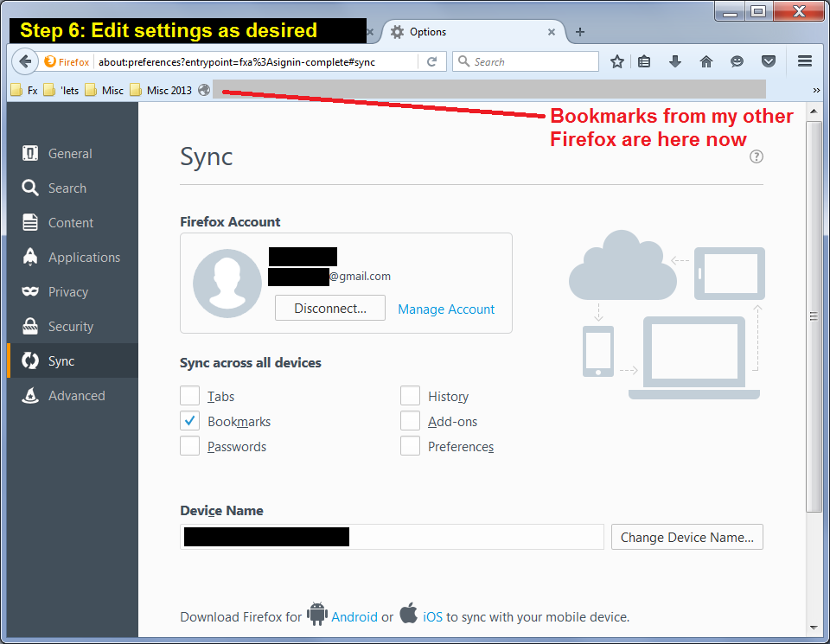Open the Applications preferences pane
830x644 pixels.
coord(72,258)
